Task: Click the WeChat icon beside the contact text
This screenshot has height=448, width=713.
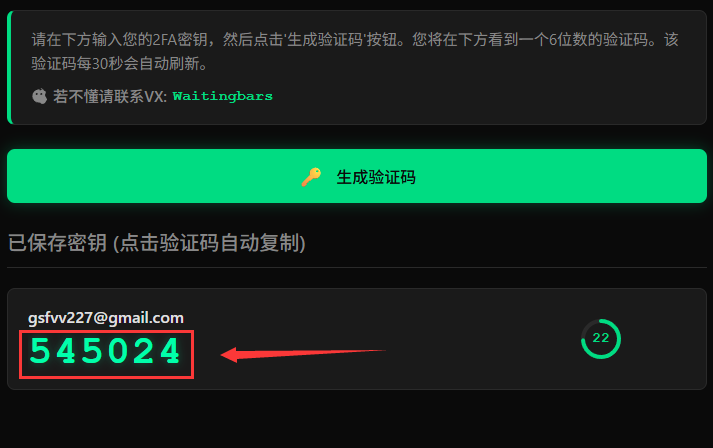Action: tap(40, 96)
